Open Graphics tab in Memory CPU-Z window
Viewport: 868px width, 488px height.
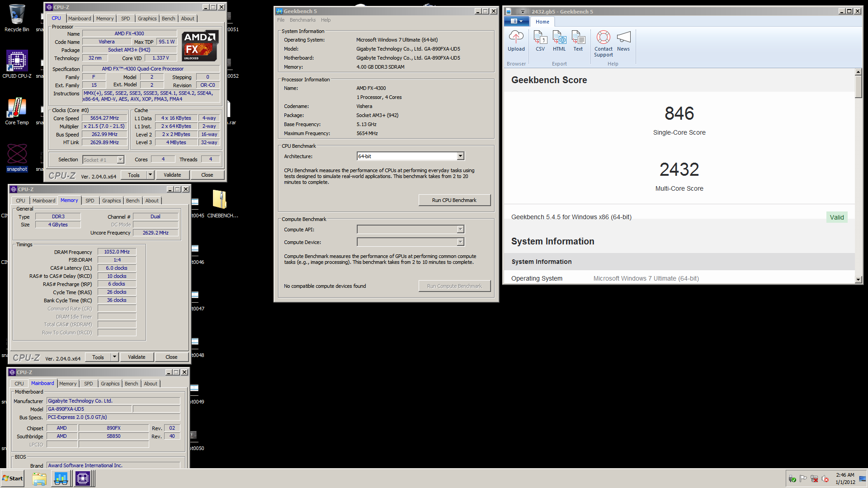click(111, 201)
